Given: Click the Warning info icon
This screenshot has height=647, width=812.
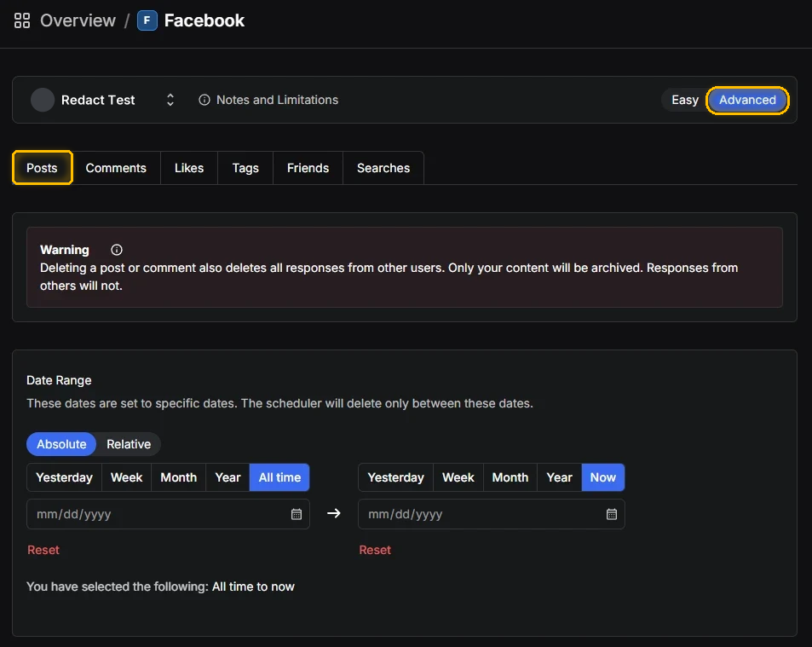Looking at the screenshot, I should click(117, 250).
